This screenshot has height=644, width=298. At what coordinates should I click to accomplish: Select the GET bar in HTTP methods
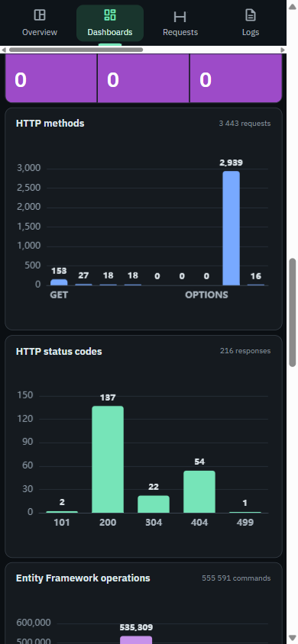tap(59, 282)
